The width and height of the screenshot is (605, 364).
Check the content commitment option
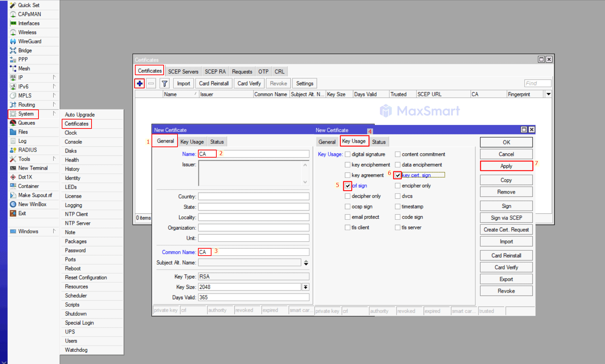(398, 154)
